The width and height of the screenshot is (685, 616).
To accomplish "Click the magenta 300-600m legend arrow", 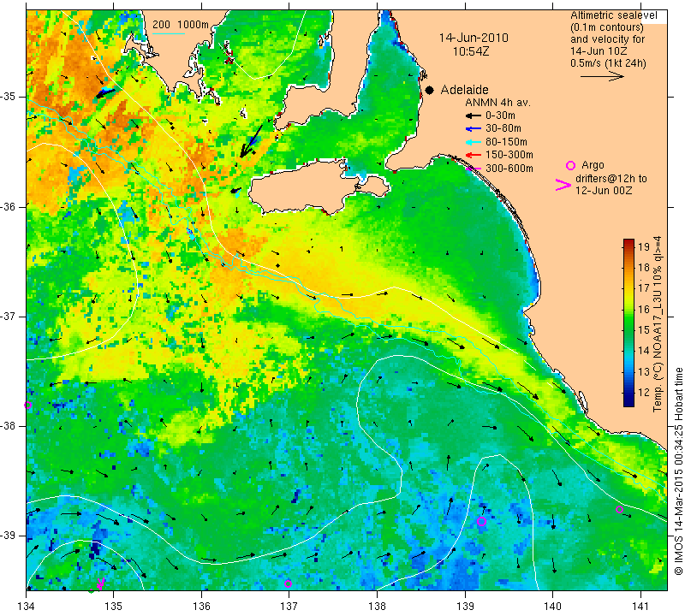I will (x=474, y=168).
